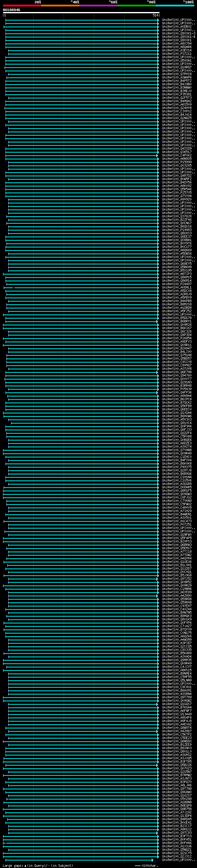This screenshot has width=197, height=868.
Task: Click the UniRef100_A4ZHD7 label
Action: tap(176, 731)
